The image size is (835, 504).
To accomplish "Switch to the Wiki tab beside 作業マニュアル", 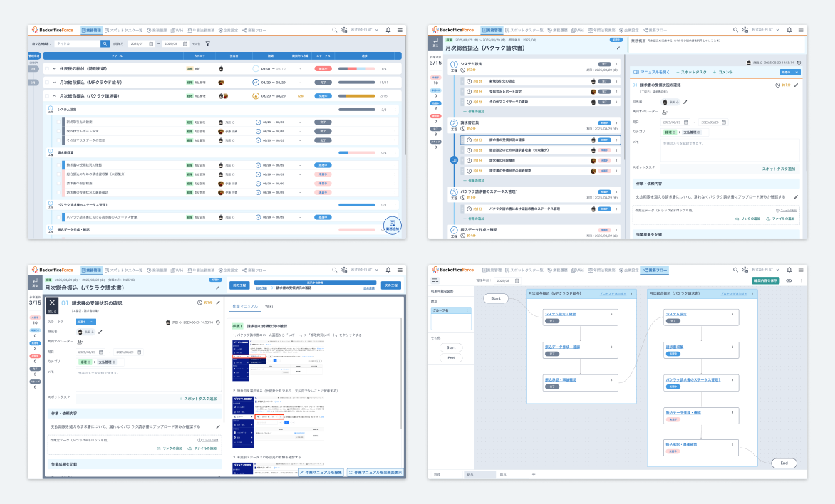I will pos(269,306).
